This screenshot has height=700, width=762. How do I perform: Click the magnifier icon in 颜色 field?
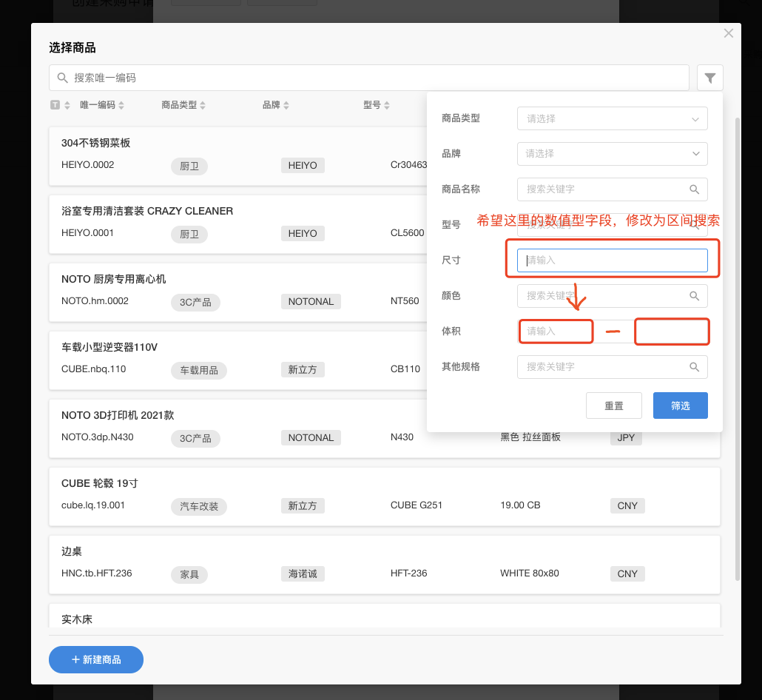(694, 296)
